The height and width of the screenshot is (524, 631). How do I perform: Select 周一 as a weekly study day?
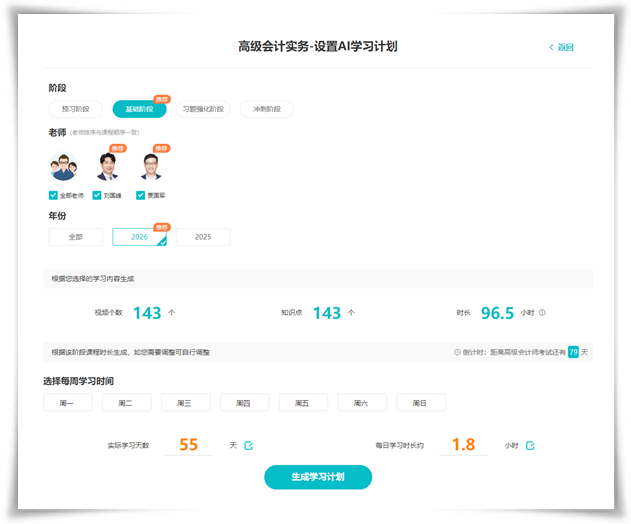coord(67,403)
